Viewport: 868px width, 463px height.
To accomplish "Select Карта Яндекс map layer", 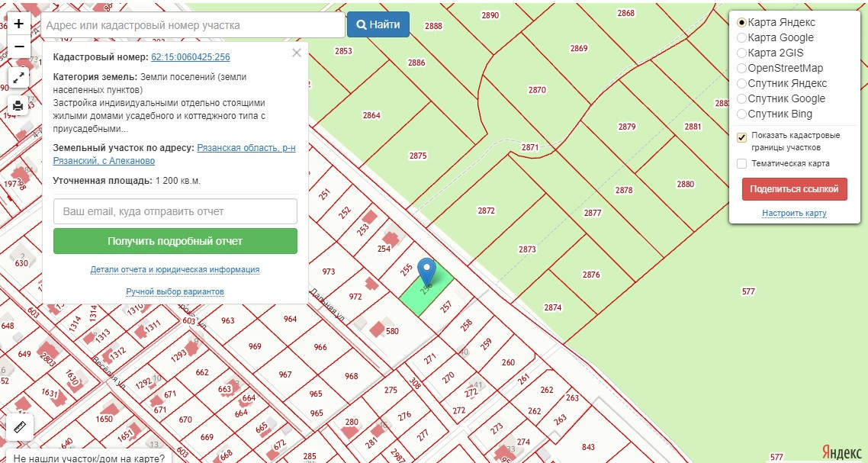I will (x=742, y=23).
